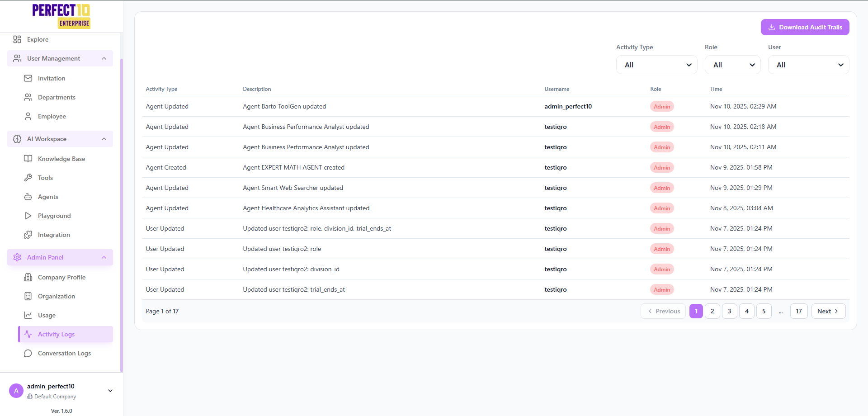Click the Previous page button
868x416 pixels.
[663, 311]
